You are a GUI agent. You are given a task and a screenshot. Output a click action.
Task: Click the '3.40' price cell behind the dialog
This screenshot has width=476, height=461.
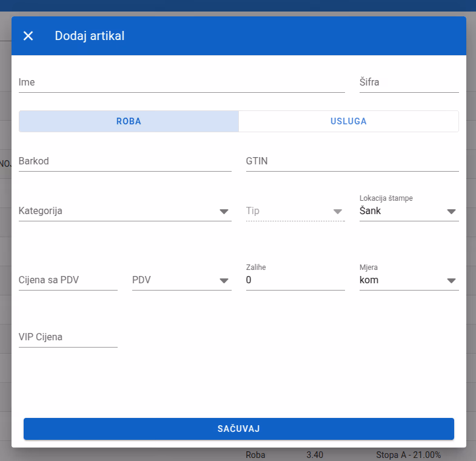pos(315,454)
